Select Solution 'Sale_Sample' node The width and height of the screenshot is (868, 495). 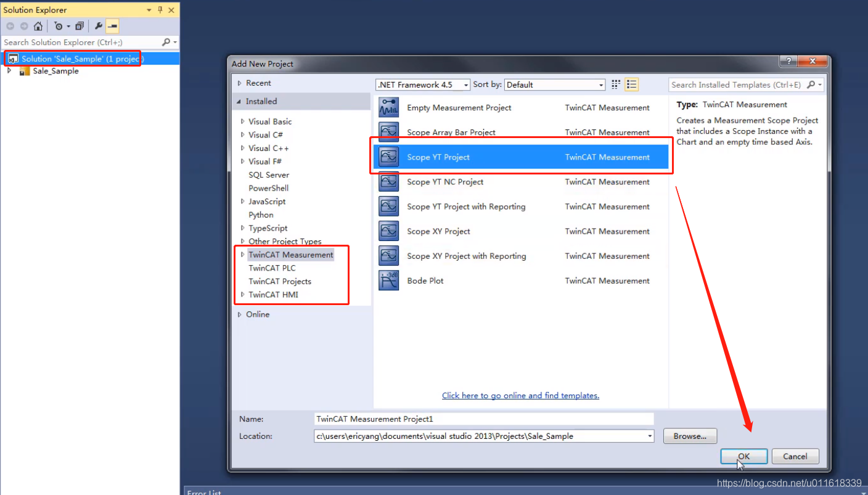coord(83,59)
